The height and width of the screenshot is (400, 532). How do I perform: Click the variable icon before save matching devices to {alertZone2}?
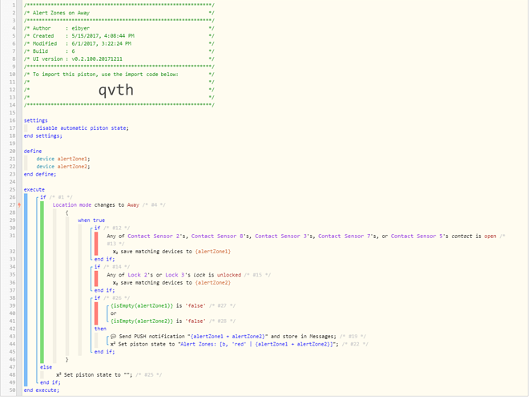(x=115, y=283)
